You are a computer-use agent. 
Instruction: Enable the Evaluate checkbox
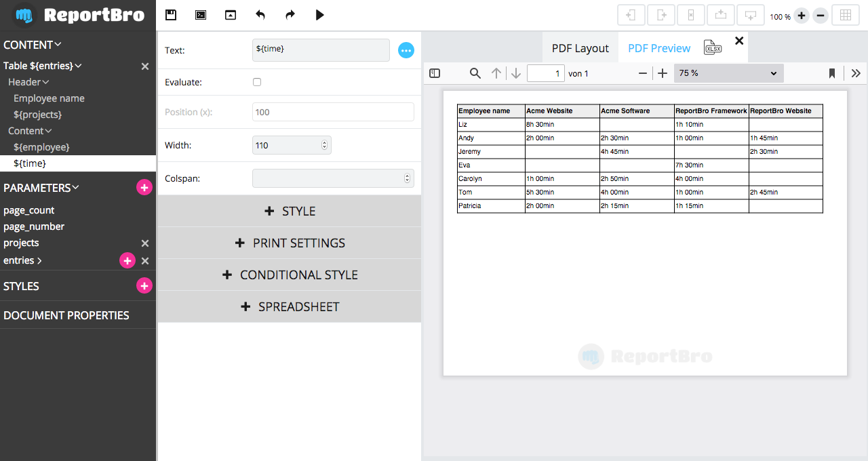[x=257, y=82]
